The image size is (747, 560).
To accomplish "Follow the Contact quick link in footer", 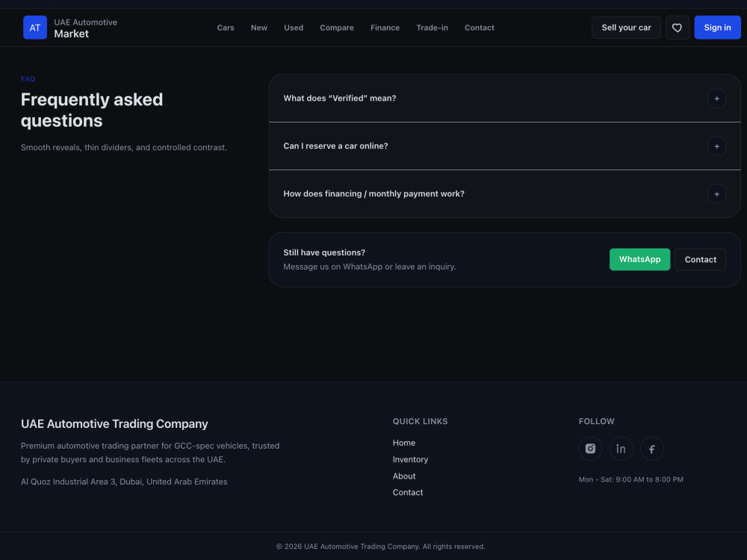I will [408, 492].
